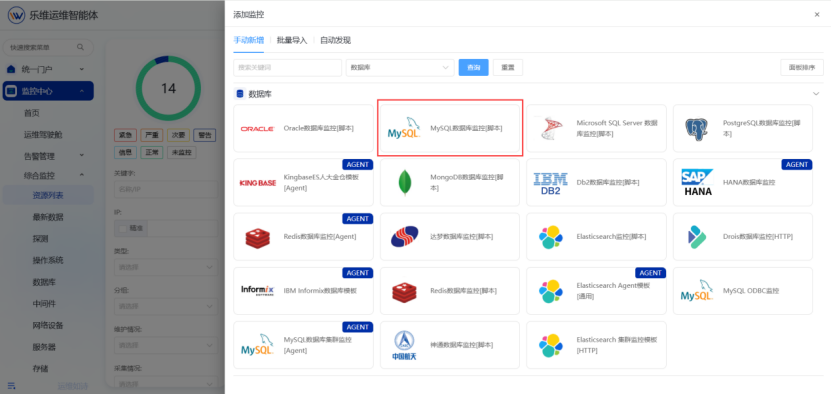Click the 搜索关键词 input field

pyautogui.click(x=287, y=67)
